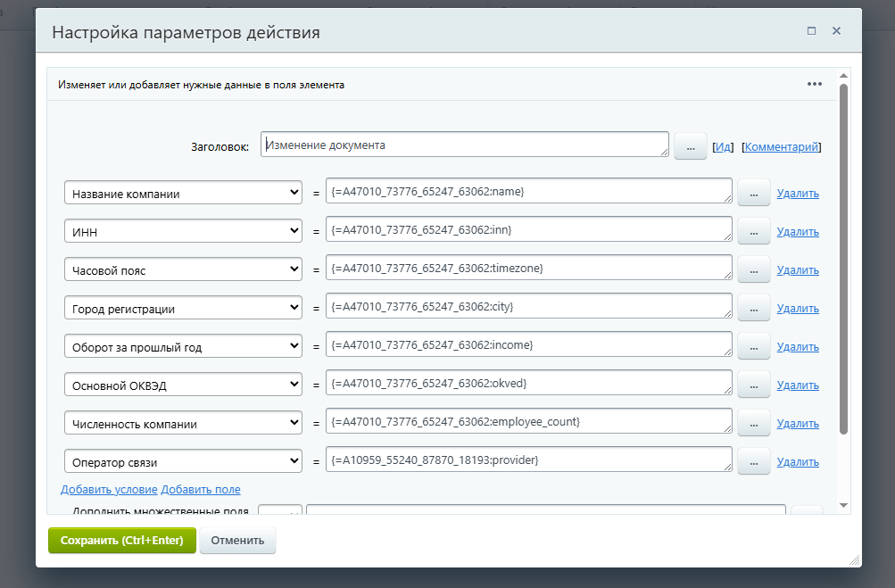Click the Заголовок text field
The image size is (895, 588).
pyautogui.click(x=464, y=145)
